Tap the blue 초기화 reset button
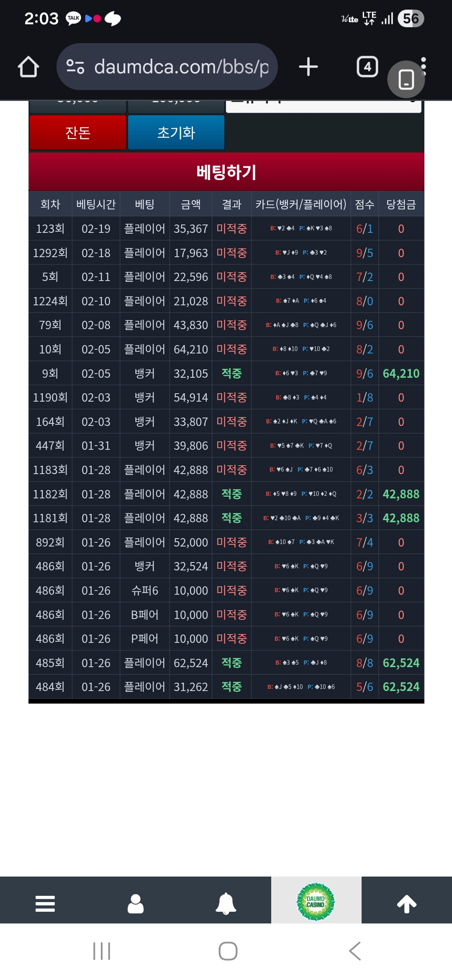The width and height of the screenshot is (452, 980). 176,132
